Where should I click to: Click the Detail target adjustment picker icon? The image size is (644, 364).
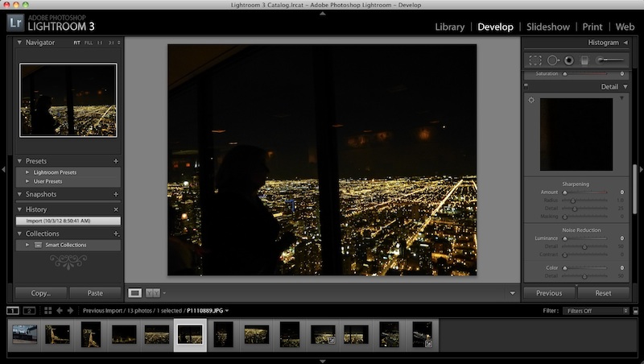point(531,100)
